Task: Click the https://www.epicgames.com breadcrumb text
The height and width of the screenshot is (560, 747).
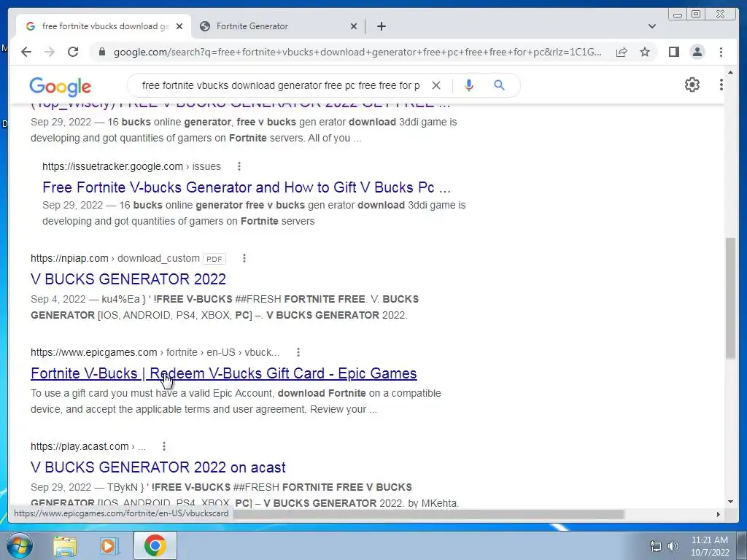Action: tap(155, 352)
